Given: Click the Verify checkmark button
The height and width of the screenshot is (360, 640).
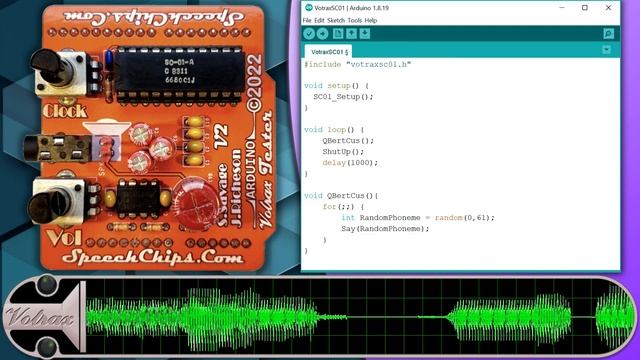Looking at the screenshot, I should (x=309, y=34).
